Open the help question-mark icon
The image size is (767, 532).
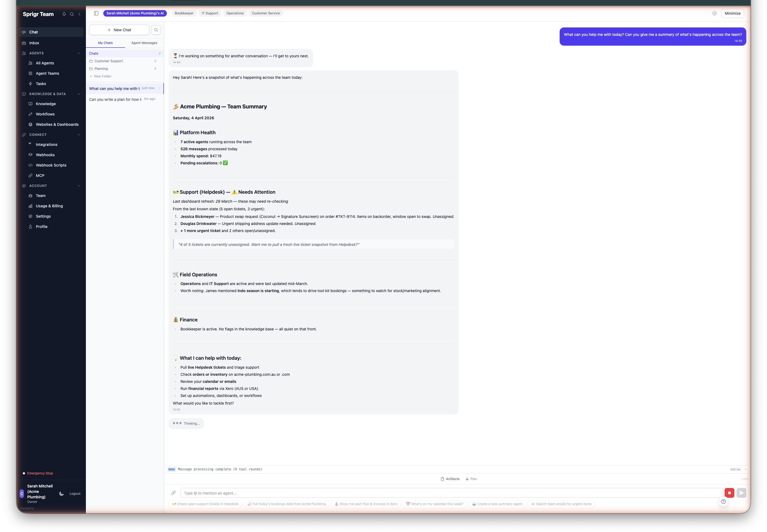[x=724, y=501]
